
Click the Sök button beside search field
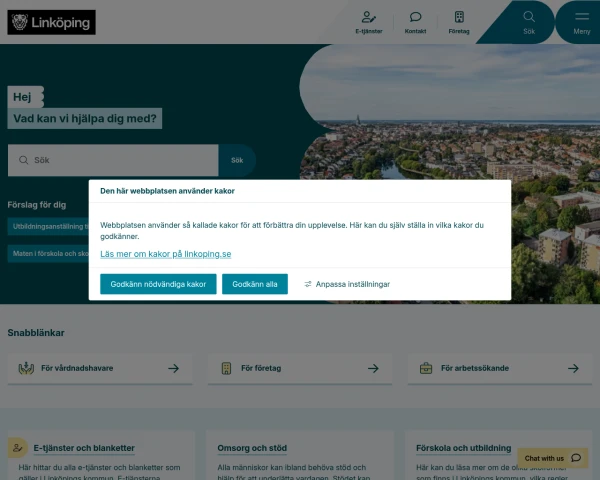[237, 160]
